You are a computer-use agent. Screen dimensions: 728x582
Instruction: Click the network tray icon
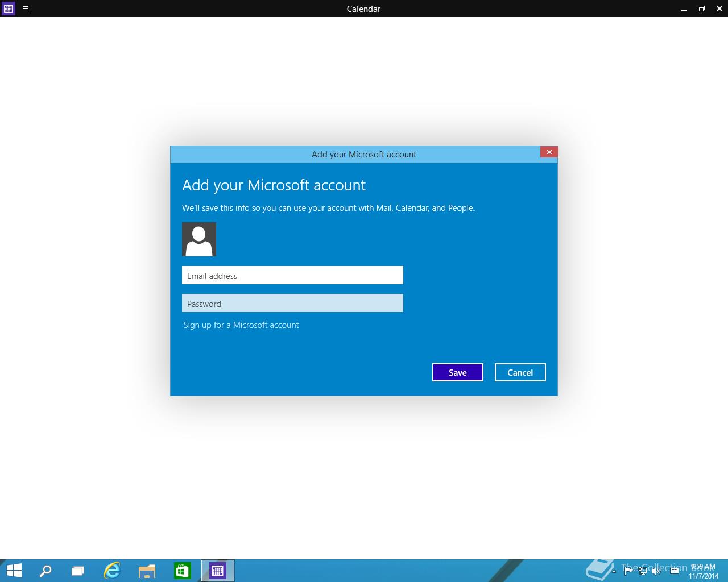643,571
